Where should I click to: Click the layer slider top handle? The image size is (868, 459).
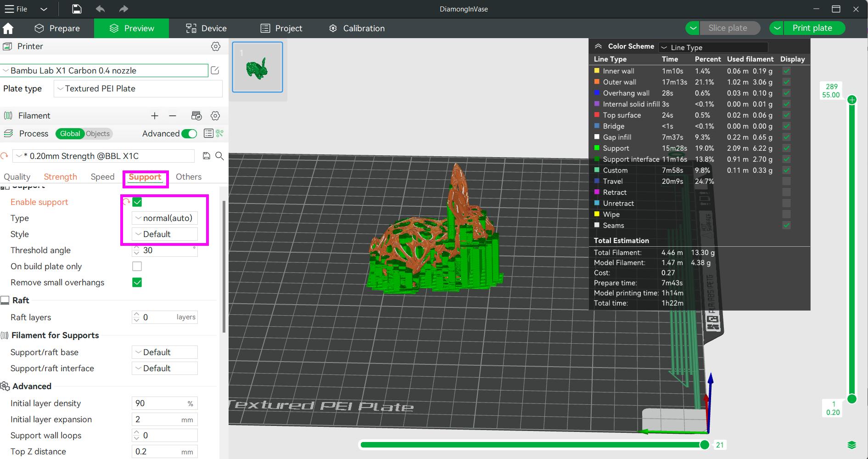click(852, 100)
